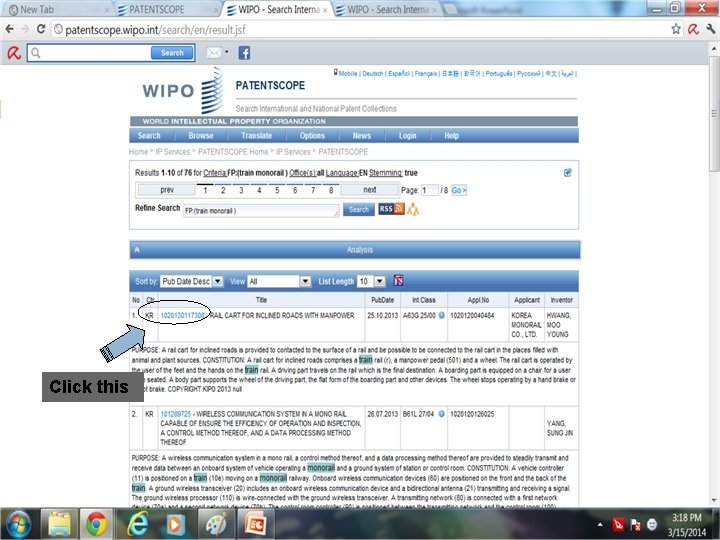Click the browser address bar
This screenshot has height=540, width=720.
pyautogui.click(x=360, y=29)
